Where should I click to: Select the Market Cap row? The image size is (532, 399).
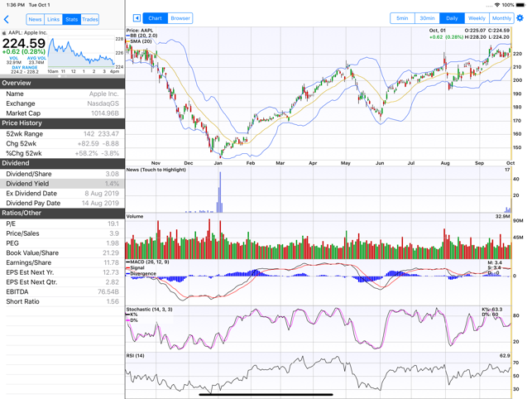[62, 113]
